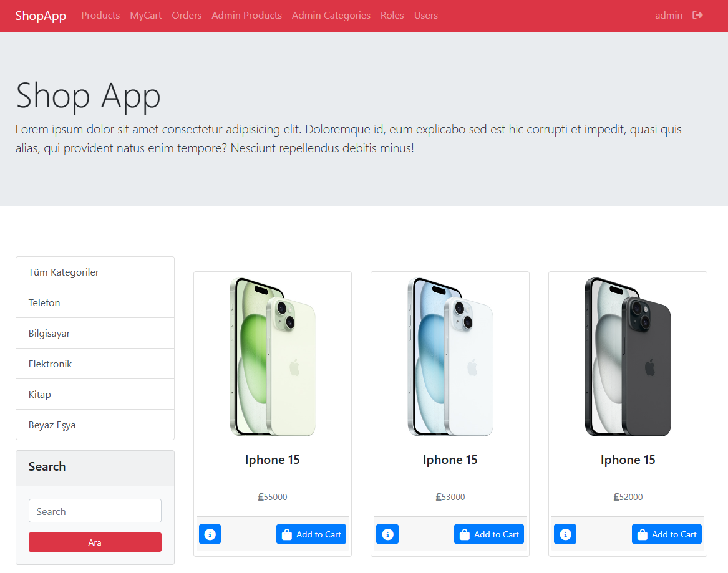This screenshot has height=573, width=728.
Task: Choose Tüm Kategoriler in sidebar
Action: pos(95,272)
